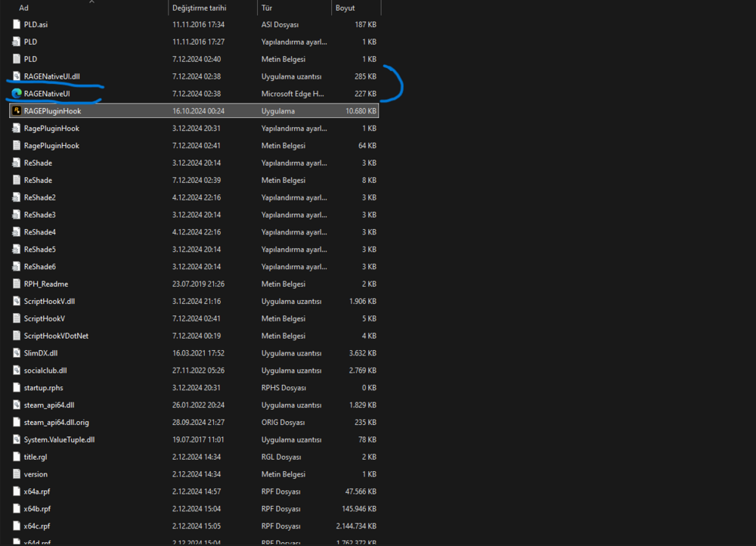Click the date 23.07.2019 21:26
This screenshot has width=756, height=546.
(198, 284)
